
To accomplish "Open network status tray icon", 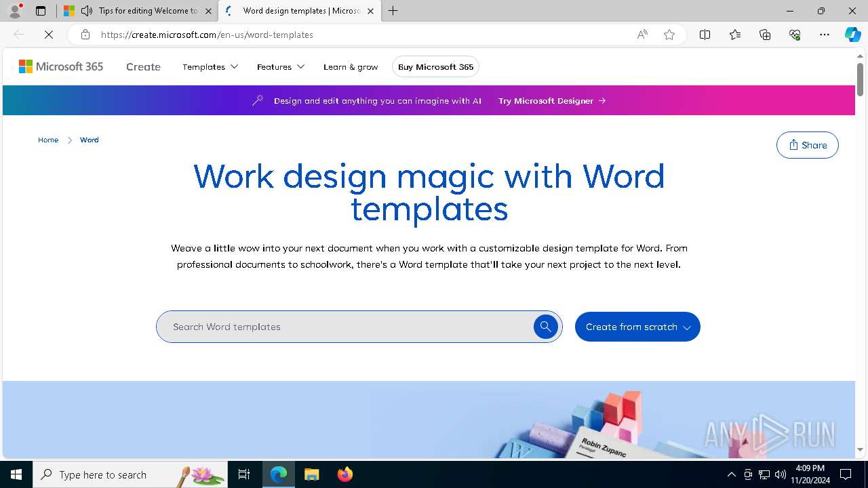I will [x=764, y=474].
